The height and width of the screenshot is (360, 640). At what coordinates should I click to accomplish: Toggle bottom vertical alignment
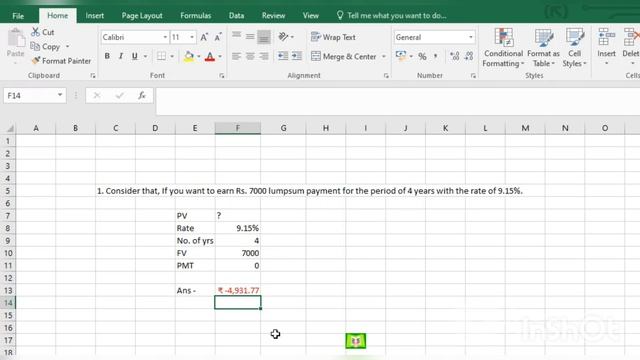264,37
